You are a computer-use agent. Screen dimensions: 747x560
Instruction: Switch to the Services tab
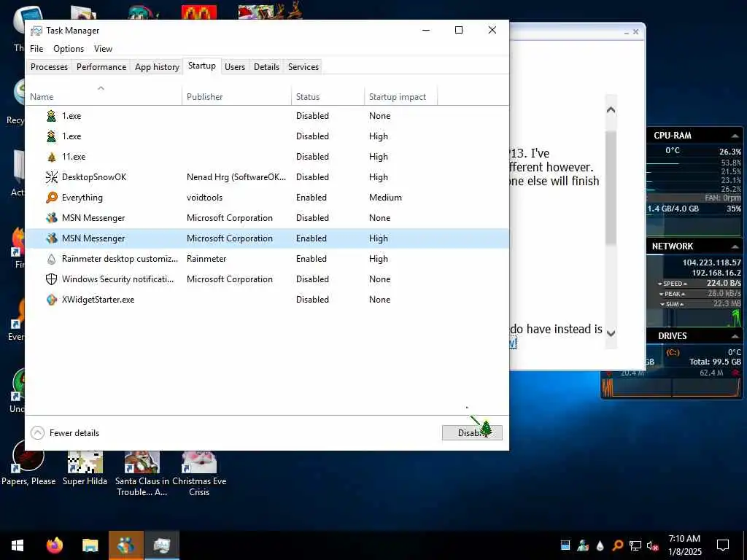tap(303, 67)
